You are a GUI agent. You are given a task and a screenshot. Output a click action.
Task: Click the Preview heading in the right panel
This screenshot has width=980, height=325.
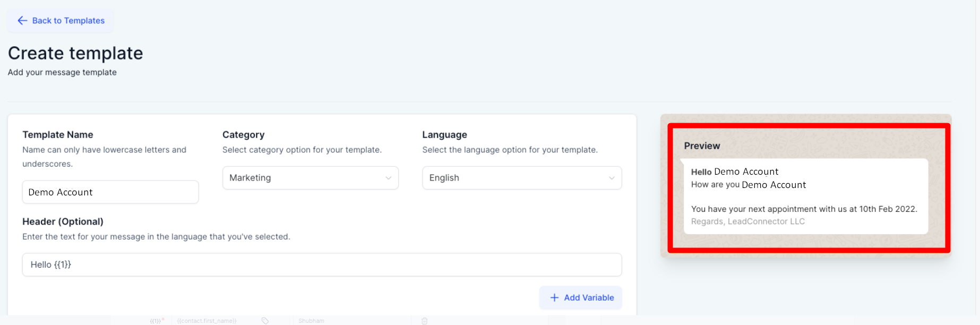(702, 146)
